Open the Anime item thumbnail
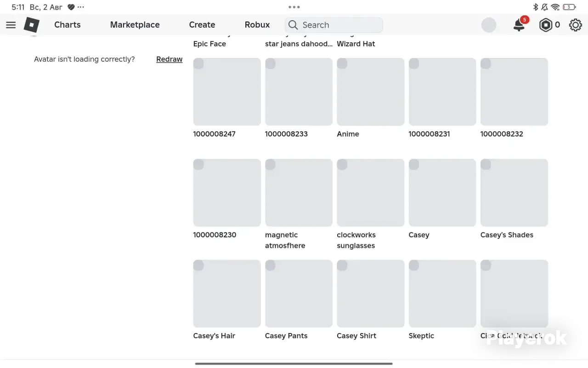588x368 pixels. point(371,92)
